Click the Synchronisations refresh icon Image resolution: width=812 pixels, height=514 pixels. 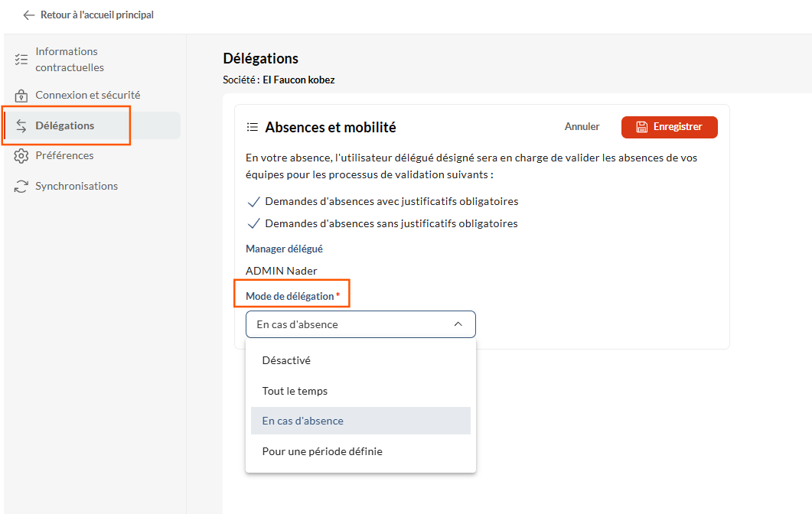click(x=21, y=187)
